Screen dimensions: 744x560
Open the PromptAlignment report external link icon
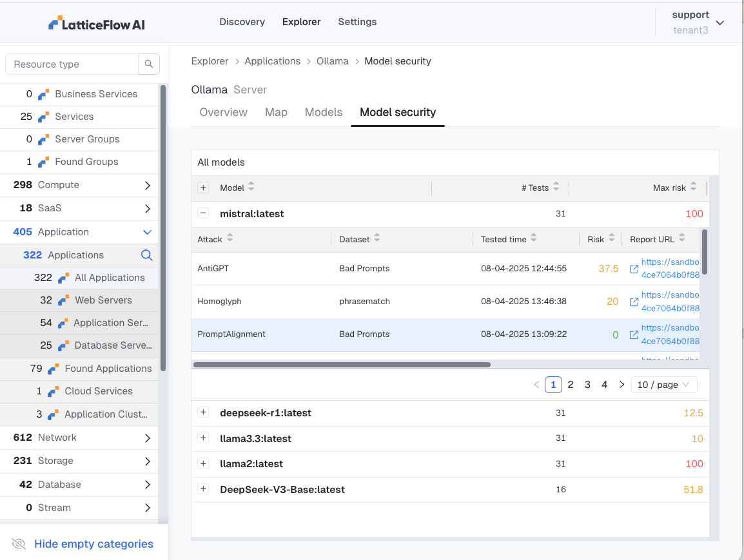[634, 334]
